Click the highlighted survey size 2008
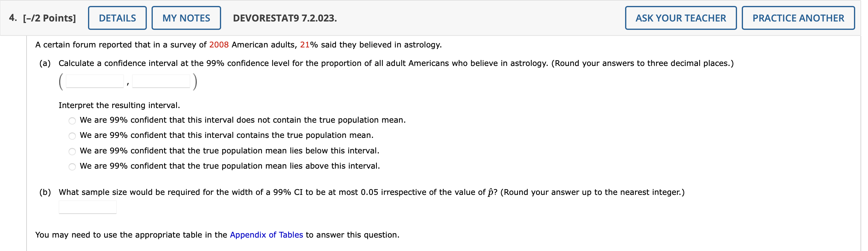The width and height of the screenshot is (868, 251). (218, 44)
